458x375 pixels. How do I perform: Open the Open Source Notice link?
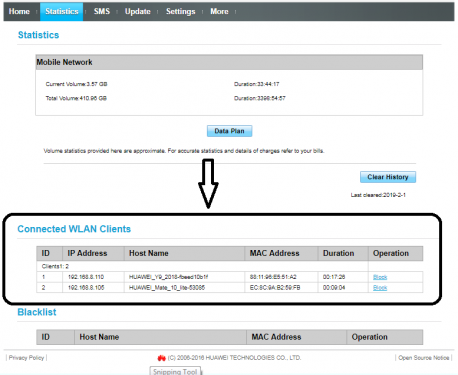(424, 358)
